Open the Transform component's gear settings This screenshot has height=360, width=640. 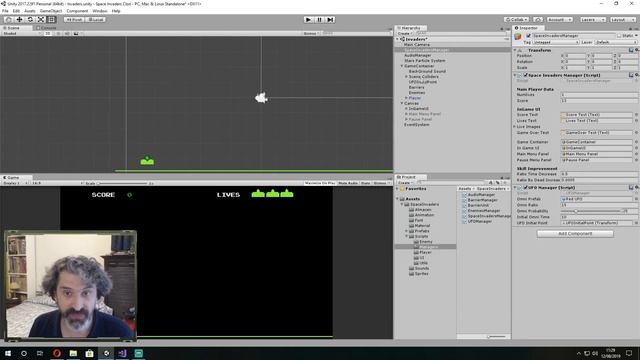[x=637, y=50]
